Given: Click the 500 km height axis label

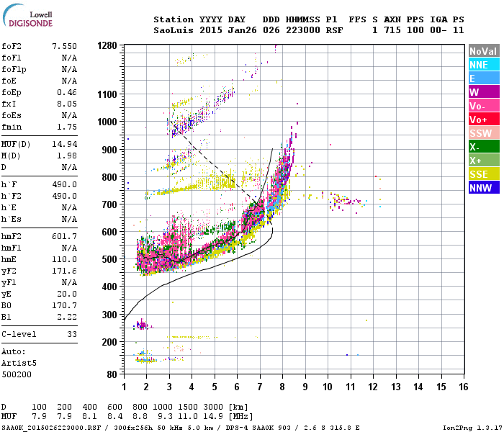Looking at the screenshot, I should pos(109,259).
